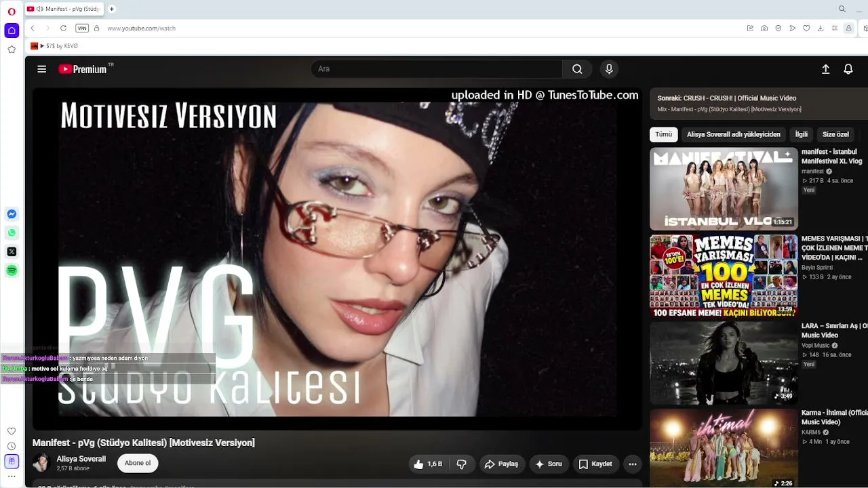
Task: Open the $?$ by KEVØ bookmark
Action: [54, 46]
